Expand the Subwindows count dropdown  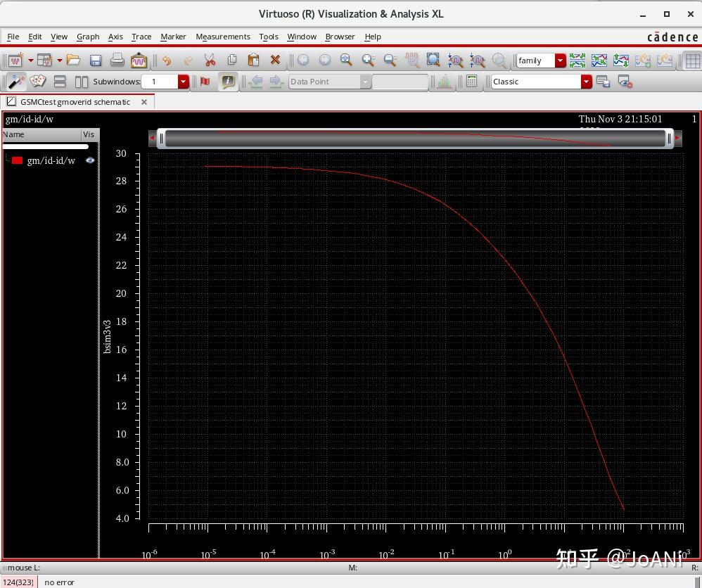click(x=183, y=82)
